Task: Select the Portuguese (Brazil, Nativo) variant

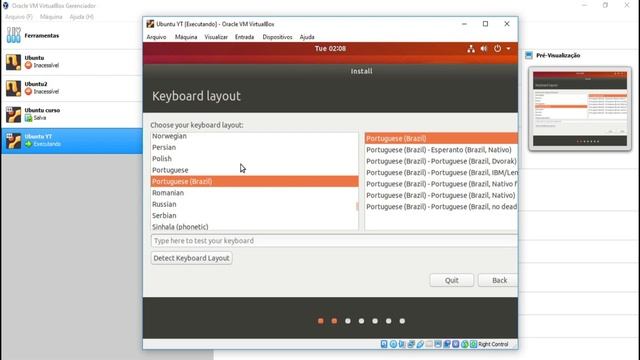Action: (x=441, y=196)
